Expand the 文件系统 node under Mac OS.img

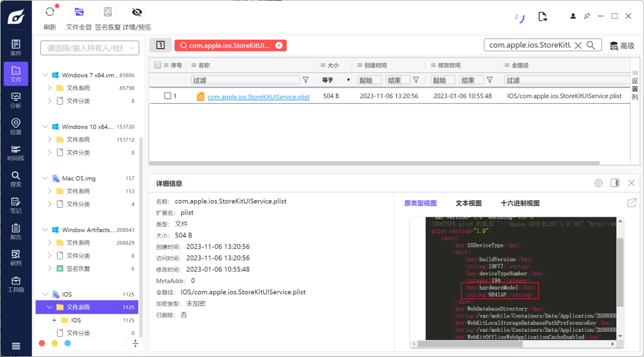[49, 191]
